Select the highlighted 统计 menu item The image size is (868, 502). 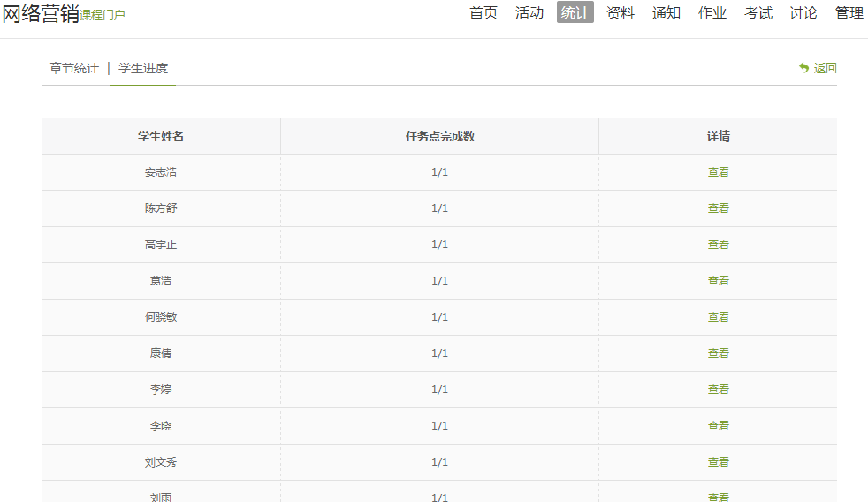click(x=575, y=13)
